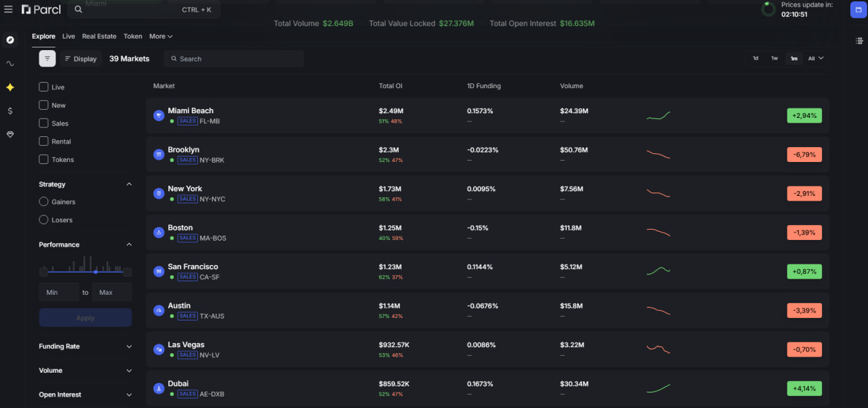This screenshot has width=868, height=408.
Task: Open the hamburger menu beside the Parcl logo
Action: (9, 9)
